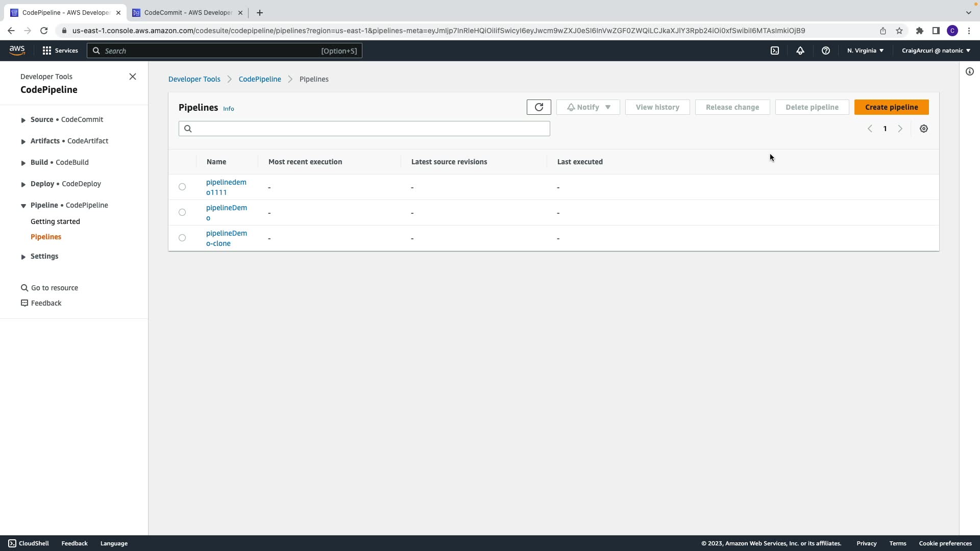The width and height of the screenshot is (980, 551).
Task: Click the help question mark icon
Action: point(825,51)
